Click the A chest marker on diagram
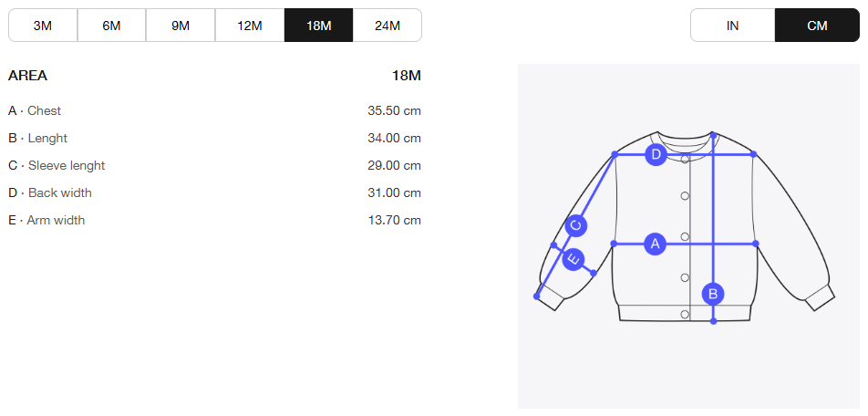868x416 pixels. tap(655, 244)
